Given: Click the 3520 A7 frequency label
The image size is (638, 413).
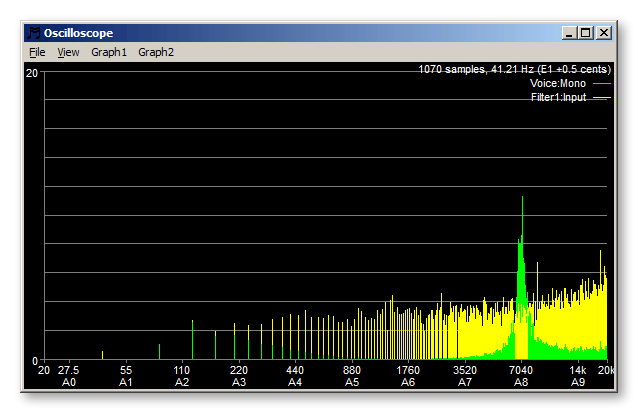Looking at the screenshot, I should coord(465,376).
